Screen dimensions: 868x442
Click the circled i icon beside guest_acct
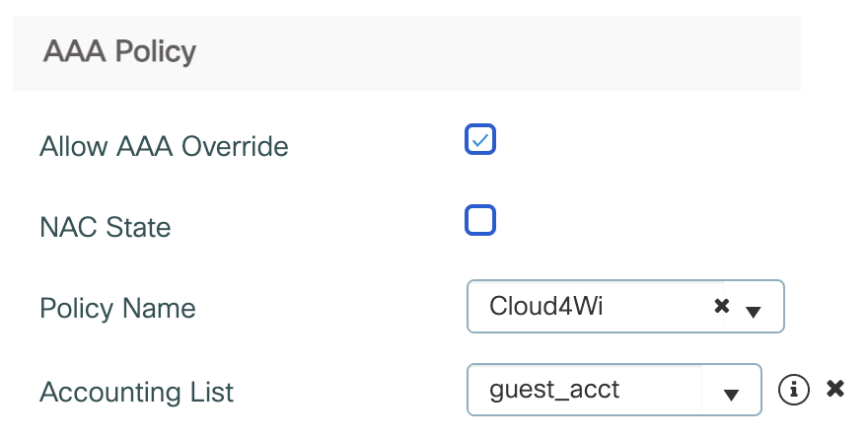tap(794, 390)
